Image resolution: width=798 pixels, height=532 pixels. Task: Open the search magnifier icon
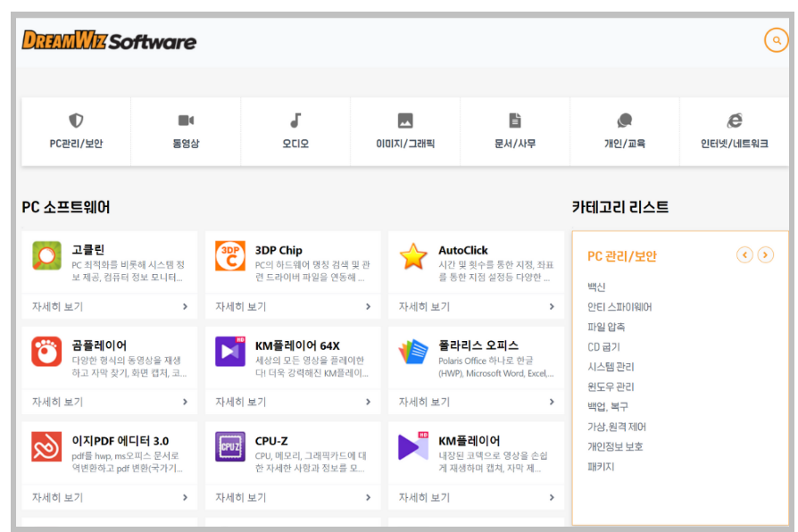coord(776,39)
